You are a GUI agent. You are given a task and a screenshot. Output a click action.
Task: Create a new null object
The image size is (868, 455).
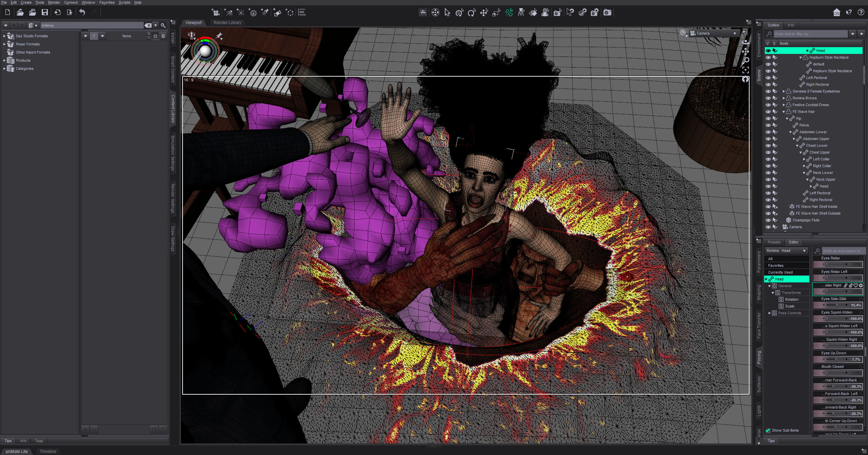coord(289,13)
